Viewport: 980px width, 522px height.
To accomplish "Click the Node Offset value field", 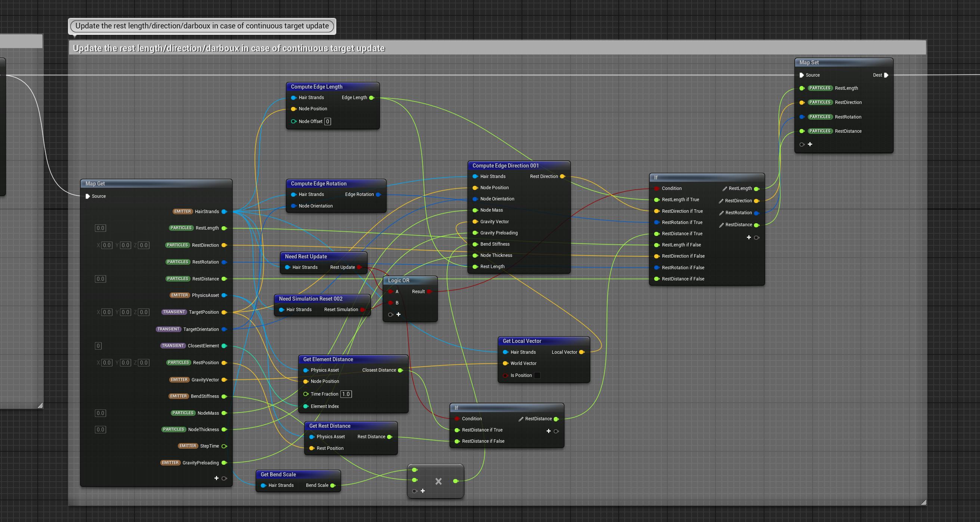I will coord(328,122).
